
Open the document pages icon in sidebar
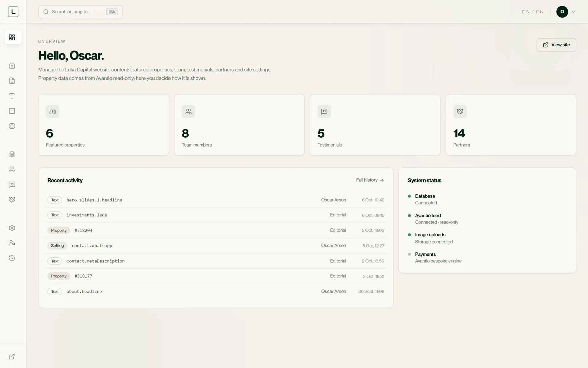point(12,81)
